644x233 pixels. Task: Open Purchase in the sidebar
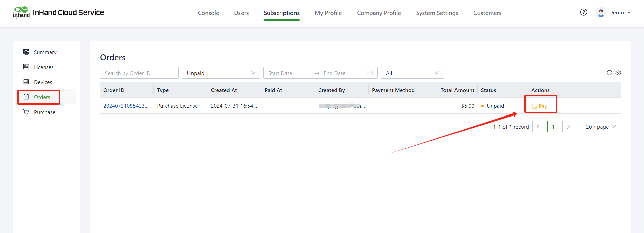point(44,112)
